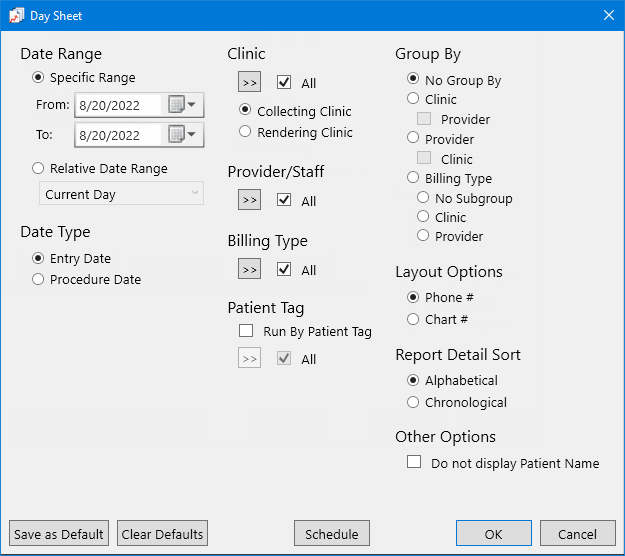
Task: Click into the From date field
Action: [x=119, y=105]
